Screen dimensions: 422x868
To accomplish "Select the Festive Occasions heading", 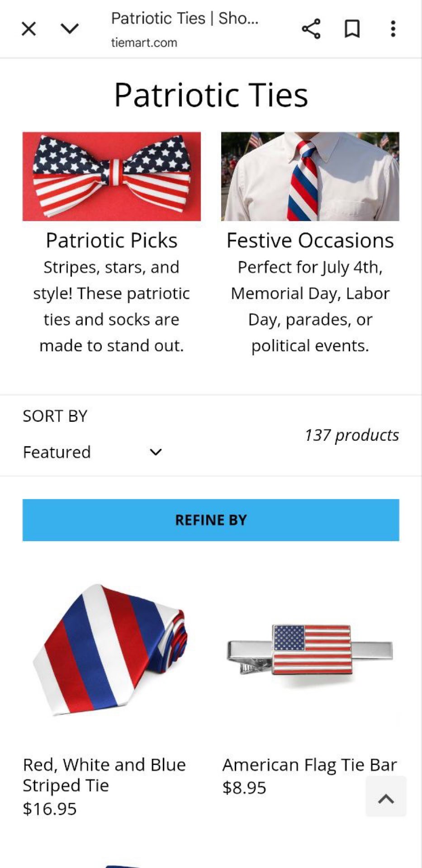I will click(310, 241).
